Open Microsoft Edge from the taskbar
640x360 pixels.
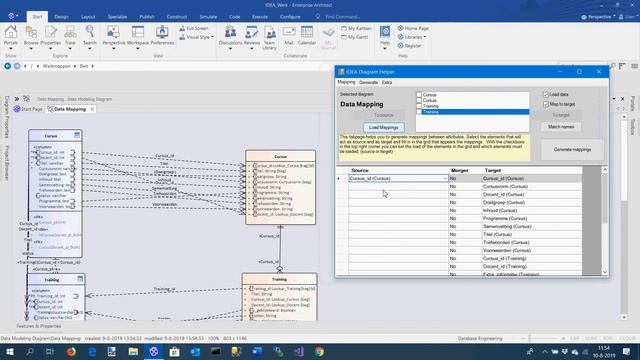(x=92, y=351)
